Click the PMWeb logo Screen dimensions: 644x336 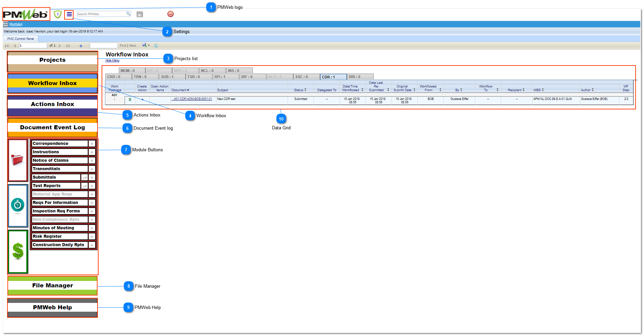point(26,15)
